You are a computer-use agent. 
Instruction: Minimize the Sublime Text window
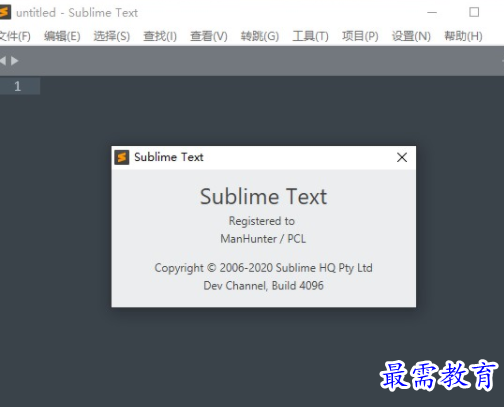pyautogui.click(x=432, y=13)
